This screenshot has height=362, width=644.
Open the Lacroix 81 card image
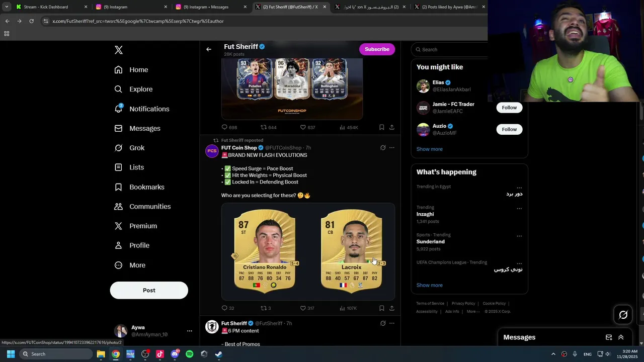coord(351,250)
